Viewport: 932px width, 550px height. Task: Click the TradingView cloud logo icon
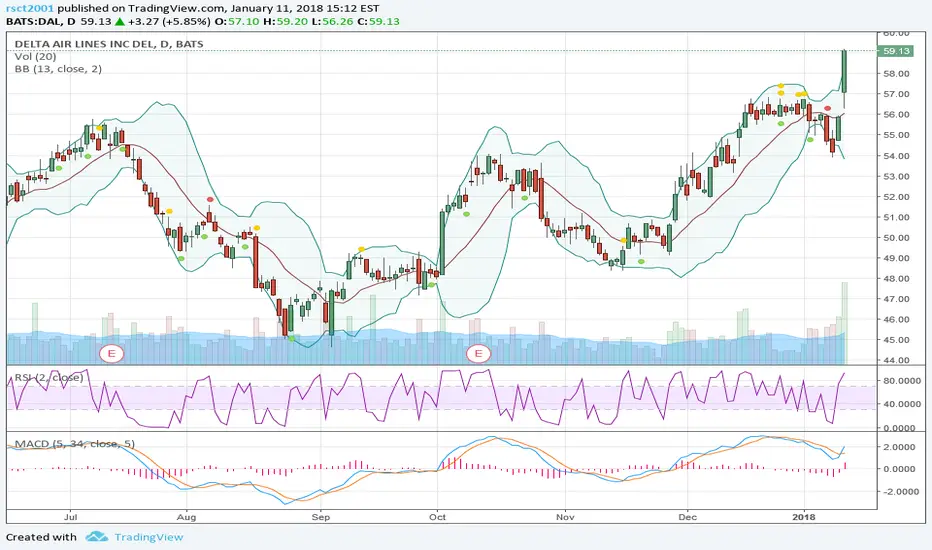coord(96,537)
